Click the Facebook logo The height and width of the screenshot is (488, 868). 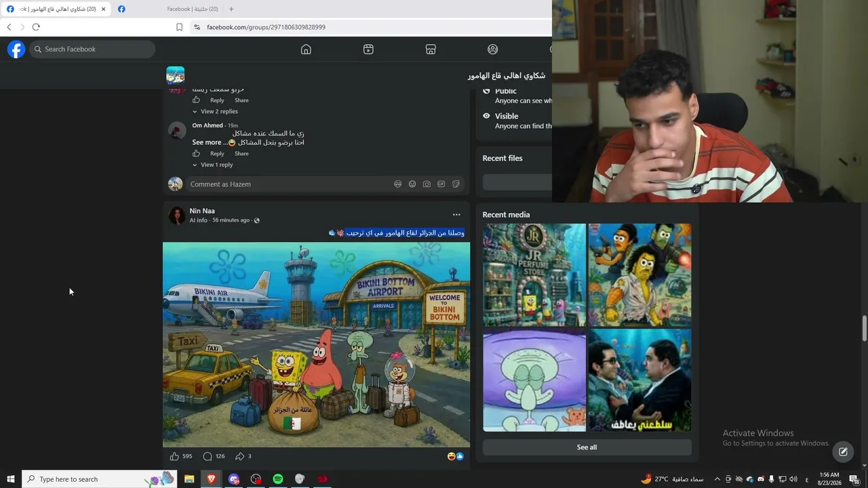coord(16,49)
